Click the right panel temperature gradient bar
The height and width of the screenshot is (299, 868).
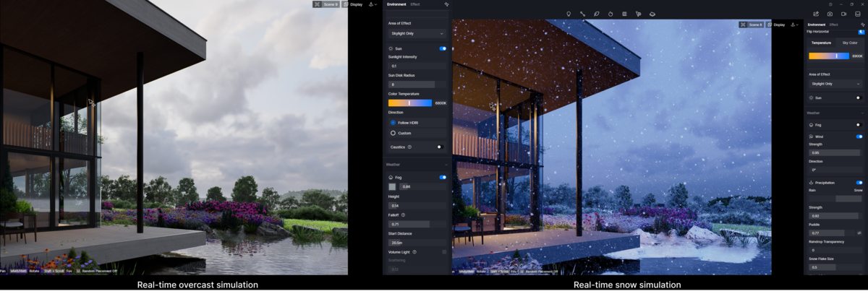tap(829, 56)
